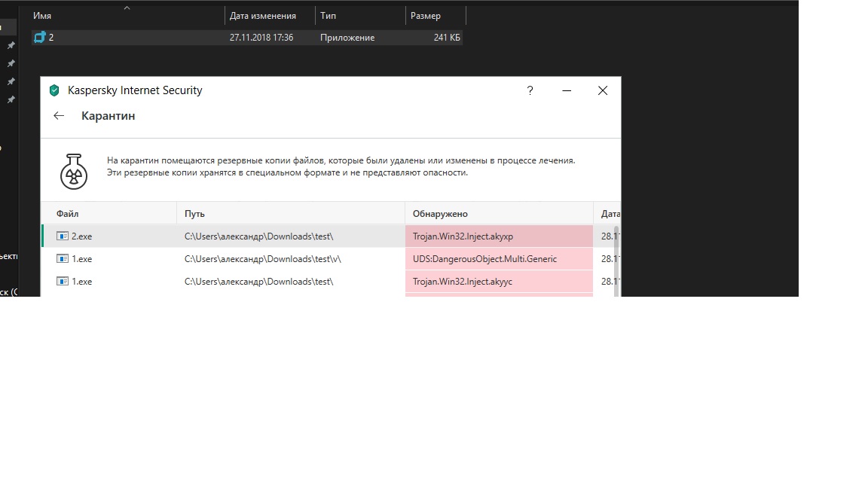
Task: Click the back arrow next to Карантин
Action: [x=59, y=116]
